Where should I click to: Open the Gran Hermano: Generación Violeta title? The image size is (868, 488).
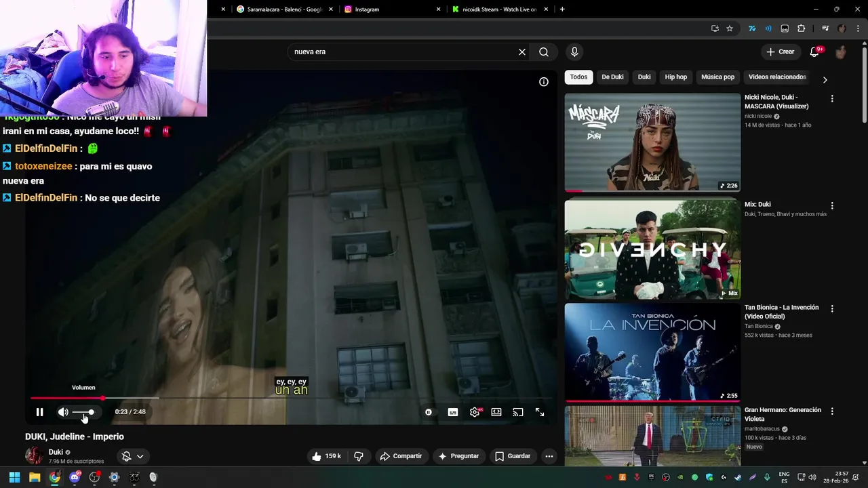(783, 414)
